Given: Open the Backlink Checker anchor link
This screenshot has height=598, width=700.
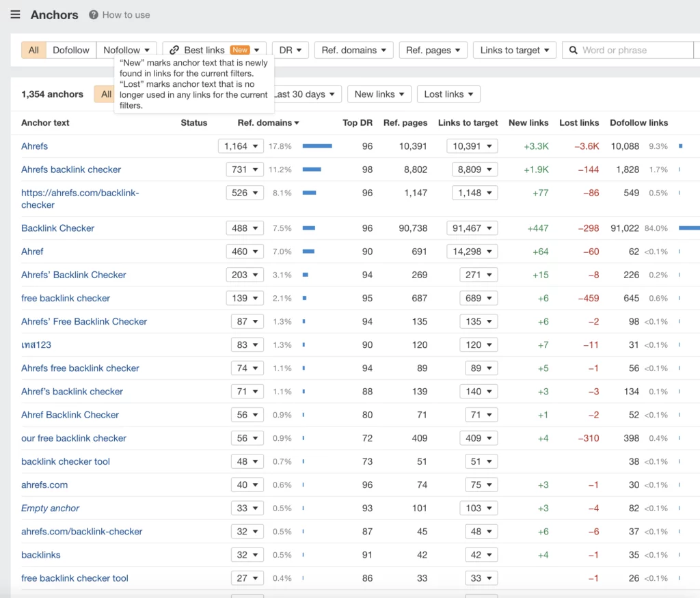Looking at the screenshot, I should pos(57,228).
